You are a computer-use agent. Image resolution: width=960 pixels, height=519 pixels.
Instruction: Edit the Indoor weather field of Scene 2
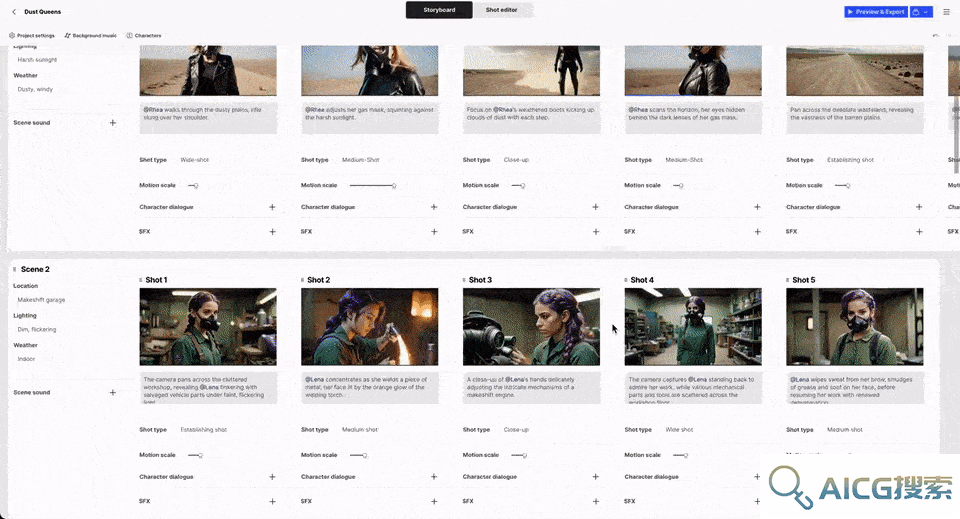(x=26, y=359)
